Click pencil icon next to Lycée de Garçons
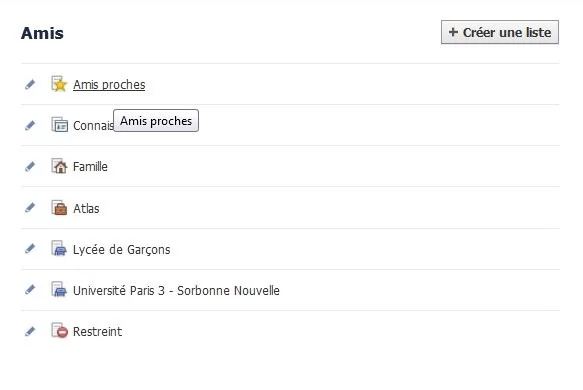 [30, 248]
